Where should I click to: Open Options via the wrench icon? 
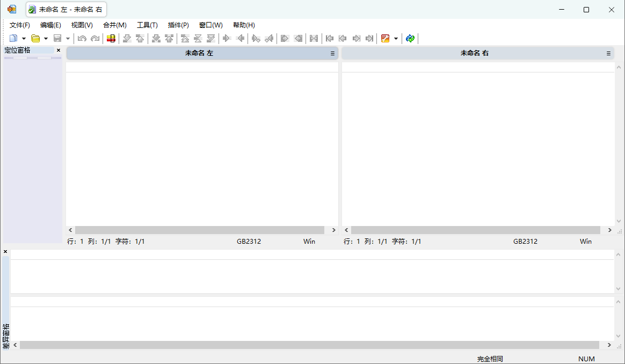[385, 39]
